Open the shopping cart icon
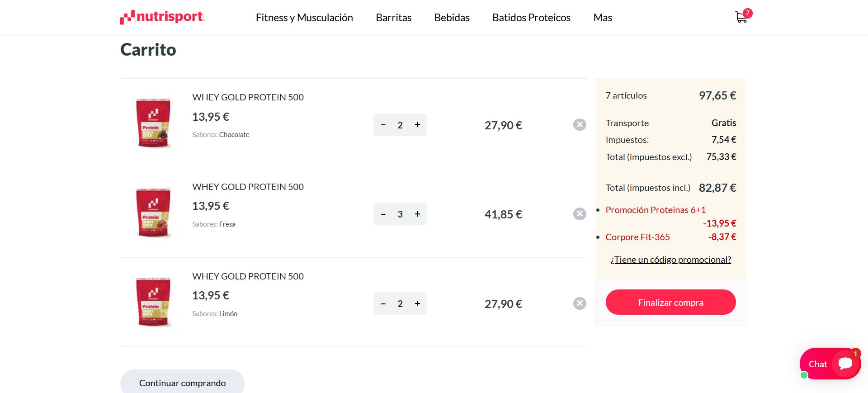868x393 pixels. coord(741,17)
